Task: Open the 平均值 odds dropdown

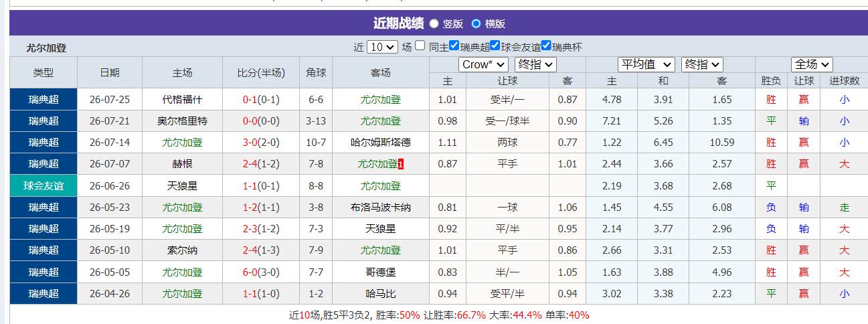Action: (646, 64)
